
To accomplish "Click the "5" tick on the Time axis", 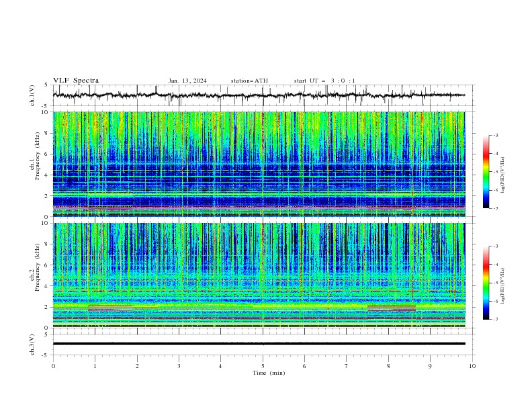I will [263, 366].
